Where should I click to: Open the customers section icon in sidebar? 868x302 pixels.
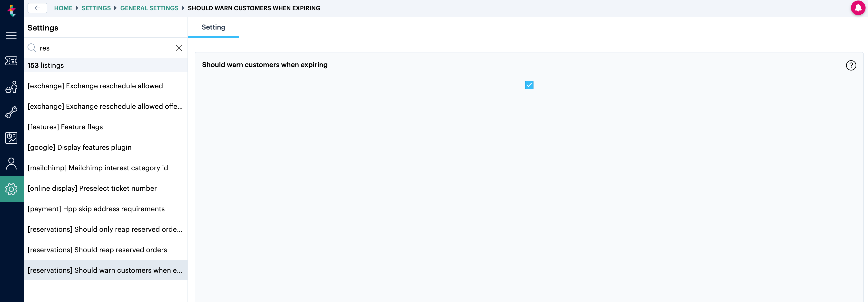11,87
